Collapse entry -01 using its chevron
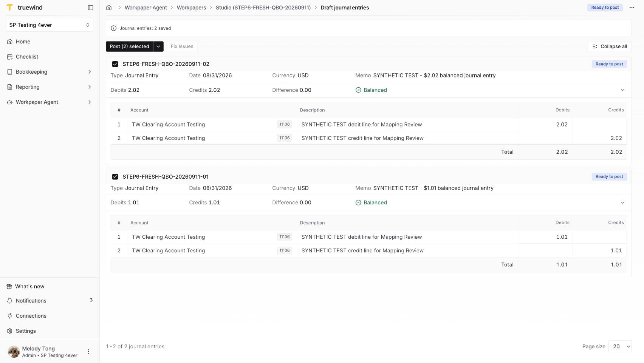 [622, 202]
